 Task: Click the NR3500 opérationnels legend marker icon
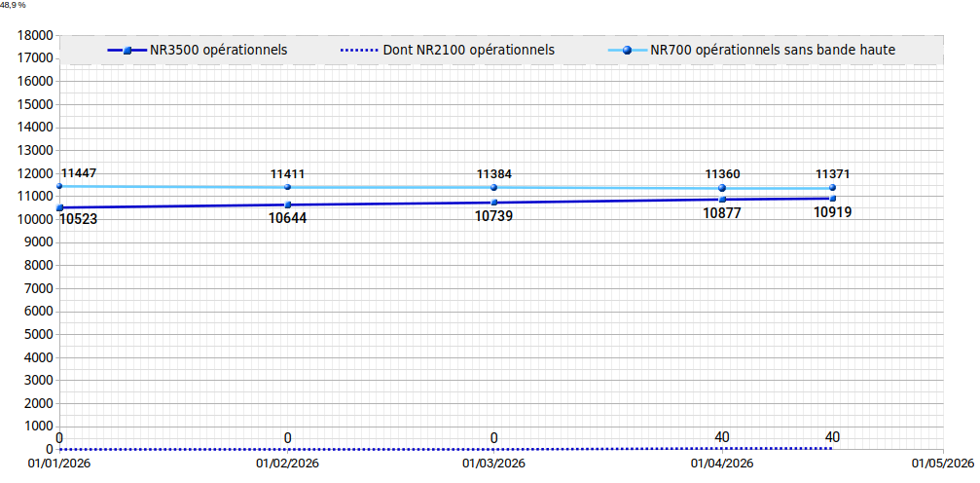pyautogui.click(x=127, y=50)
